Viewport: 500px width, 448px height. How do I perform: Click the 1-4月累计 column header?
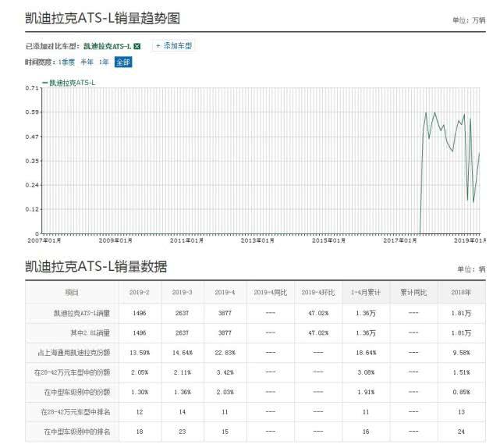pyautogui.click(x=366, y=292)
